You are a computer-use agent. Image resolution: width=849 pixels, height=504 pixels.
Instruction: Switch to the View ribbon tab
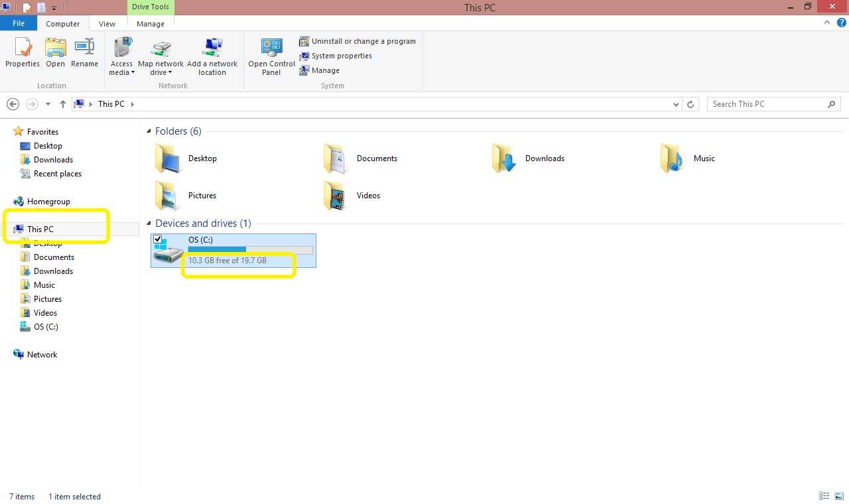pyautogui.click(x=107, y=24)
